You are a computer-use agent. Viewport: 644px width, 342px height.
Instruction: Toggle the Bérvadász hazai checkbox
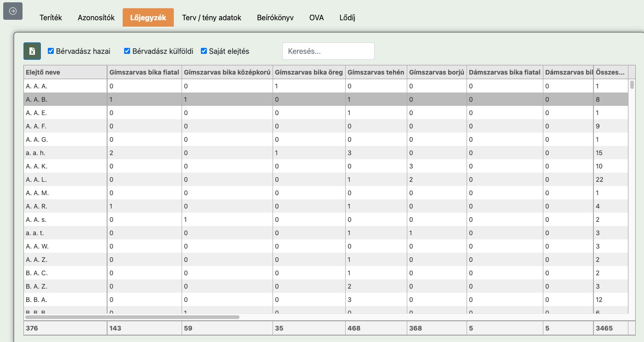pos(51,51)
